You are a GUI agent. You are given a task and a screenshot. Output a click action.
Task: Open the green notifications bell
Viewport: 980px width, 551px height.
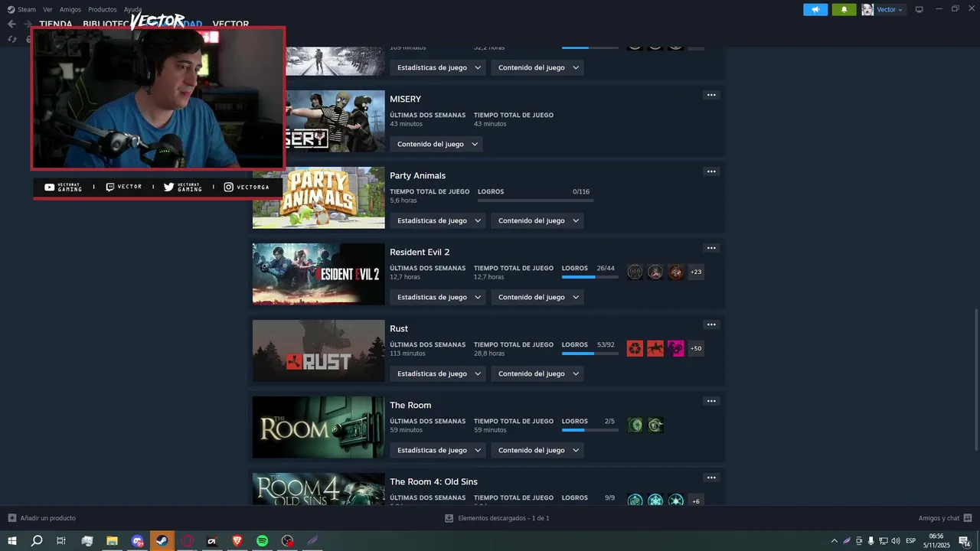tap(844, 9)
